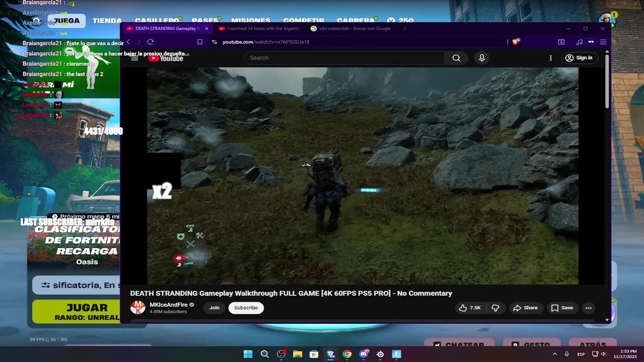This screenshot has height=362, width=644.
Task: Like the video with 7.5K likes
Action: (470, 308)
